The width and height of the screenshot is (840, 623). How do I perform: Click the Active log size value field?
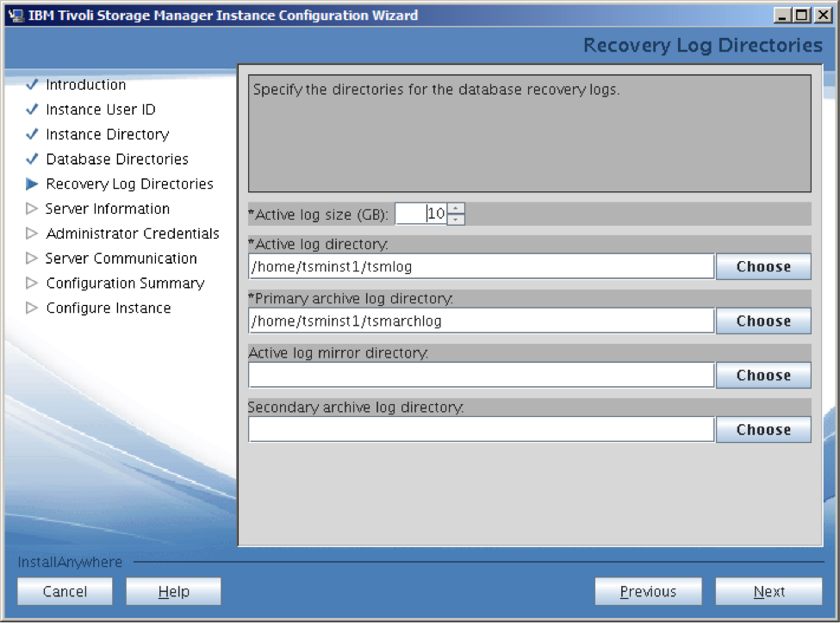(x=420, y=214)
